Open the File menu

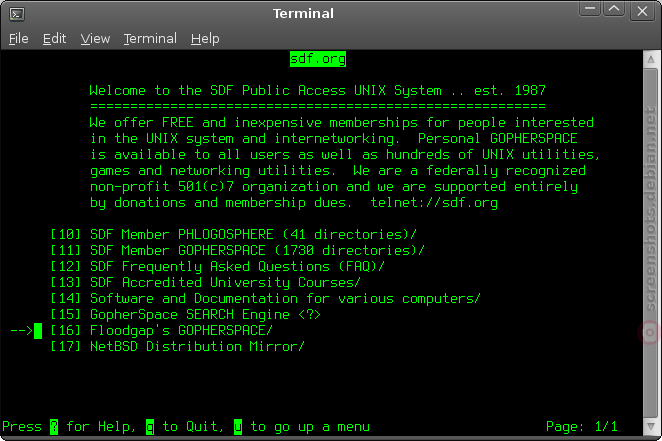click(19, 39)
